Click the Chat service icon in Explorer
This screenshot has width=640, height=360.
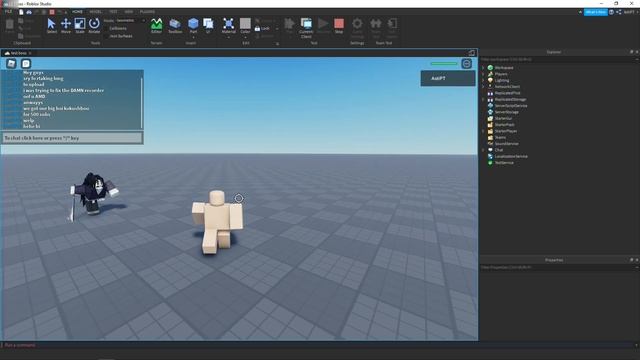click(x=490, y=150)
